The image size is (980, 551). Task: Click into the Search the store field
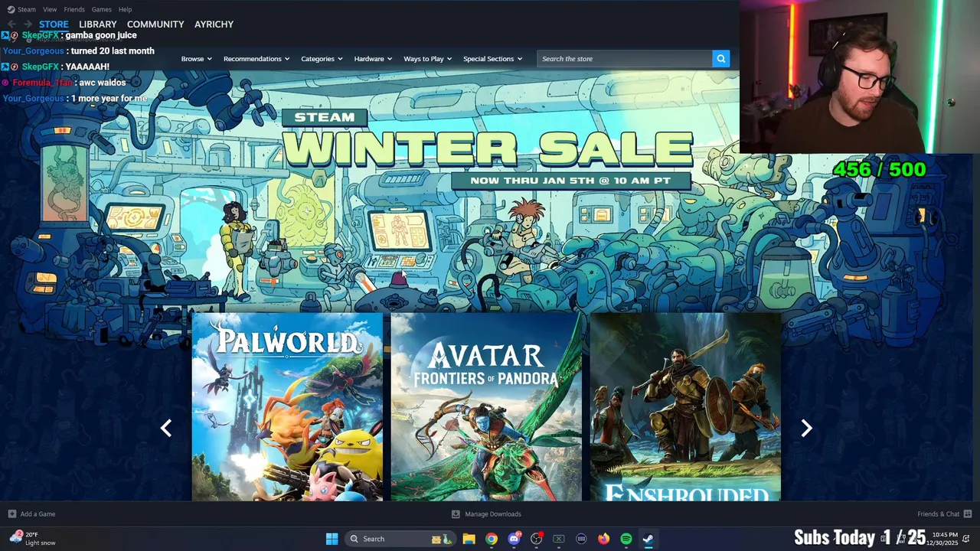[624, 59]
